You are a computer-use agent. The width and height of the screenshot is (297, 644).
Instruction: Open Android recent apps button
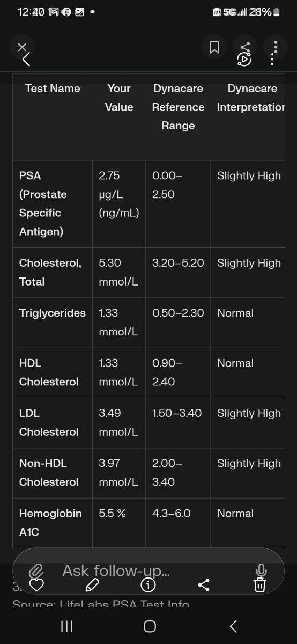66,626
